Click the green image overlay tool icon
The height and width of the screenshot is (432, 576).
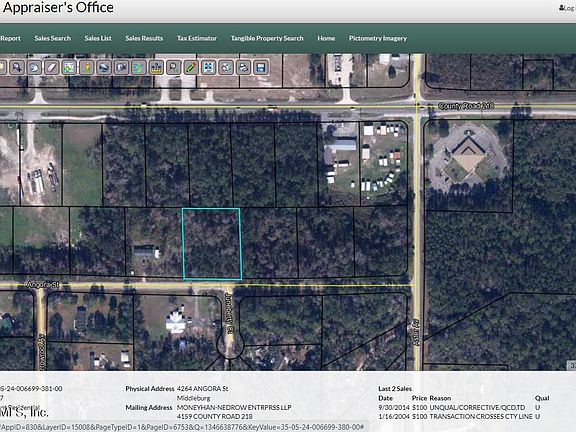(69, 68)
